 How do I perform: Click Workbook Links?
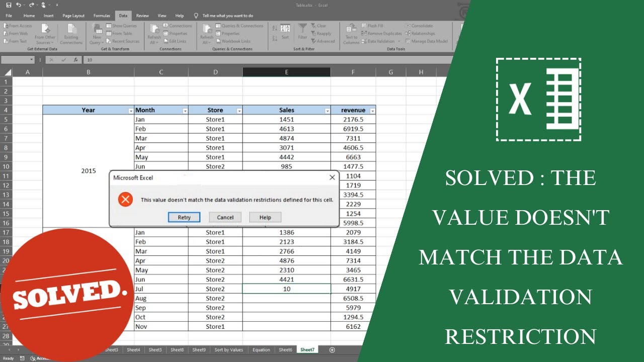(233, 41)
